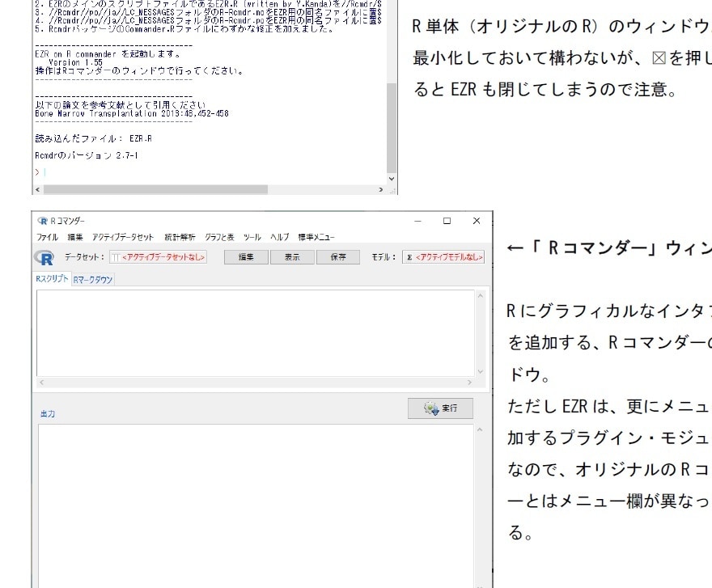This screenshot has height=588, width=712.
Task: Click the output pane scroll-up arrow
Action: [480, 429]
